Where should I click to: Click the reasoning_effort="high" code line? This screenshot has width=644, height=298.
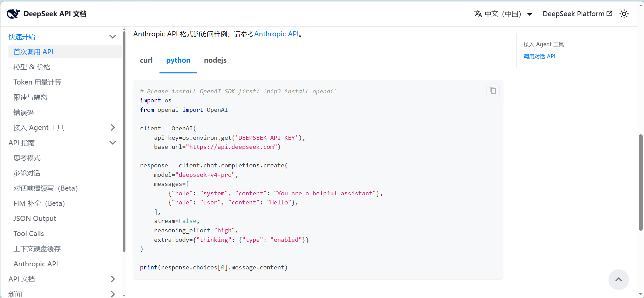[196, 230]
